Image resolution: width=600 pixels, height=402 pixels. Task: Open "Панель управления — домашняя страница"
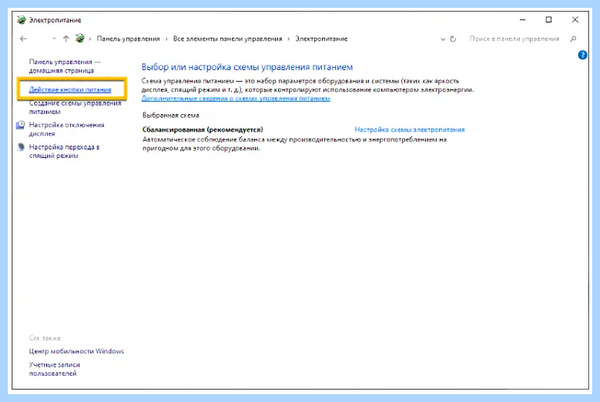point(65,66)
